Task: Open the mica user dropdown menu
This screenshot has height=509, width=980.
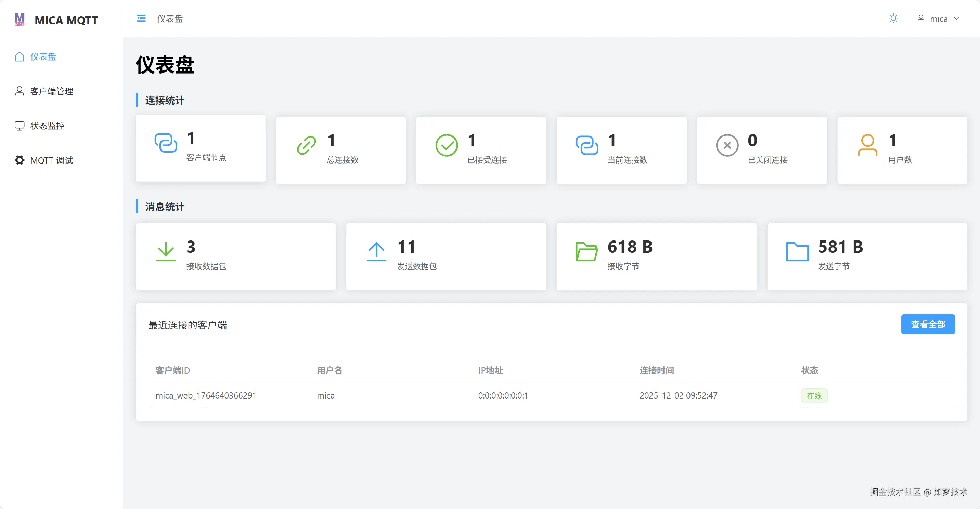Action: tap(939, 18)
